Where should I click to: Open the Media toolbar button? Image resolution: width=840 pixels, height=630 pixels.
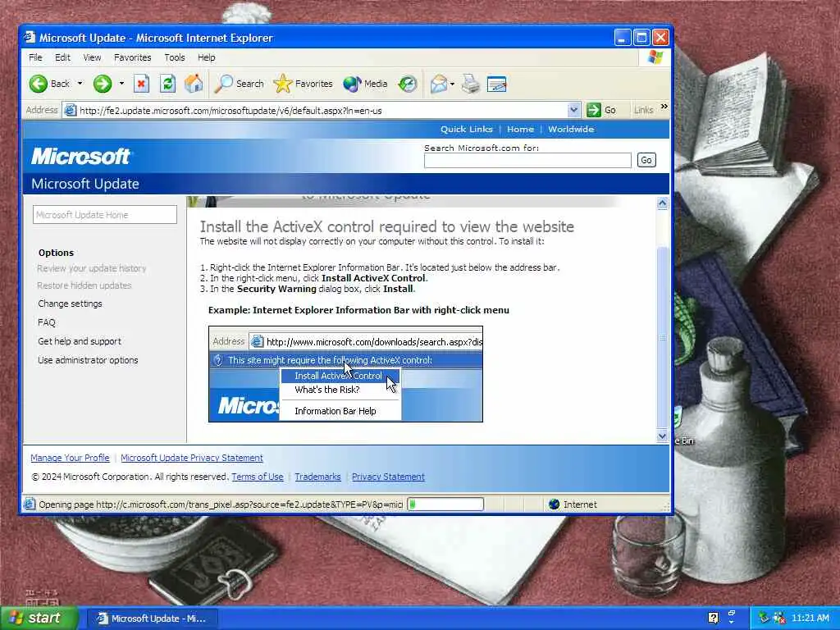[x=365, y=84]
